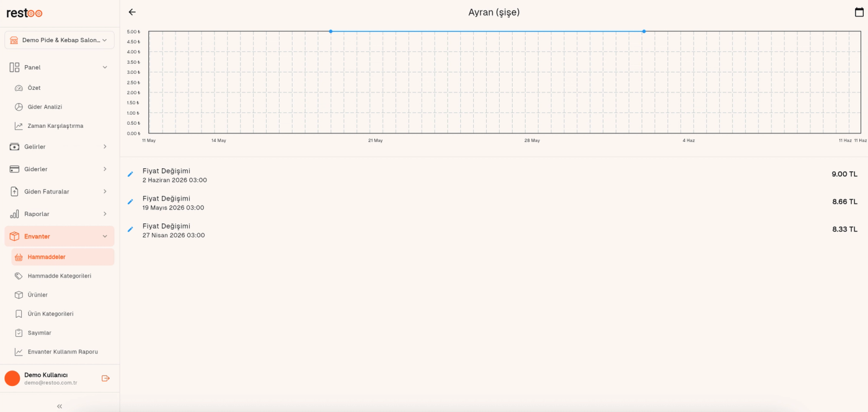Screen dimensions: 868x412
Task: Open Envanter Kullanım Raporu in the sidebar
Action: click(x=63, y=352)
